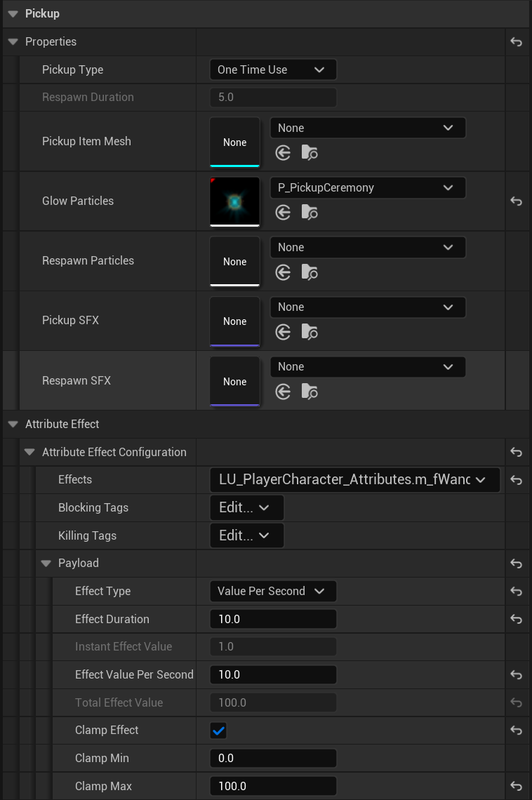Click the Effect Value Per Second field

click(x=273, y=674)
